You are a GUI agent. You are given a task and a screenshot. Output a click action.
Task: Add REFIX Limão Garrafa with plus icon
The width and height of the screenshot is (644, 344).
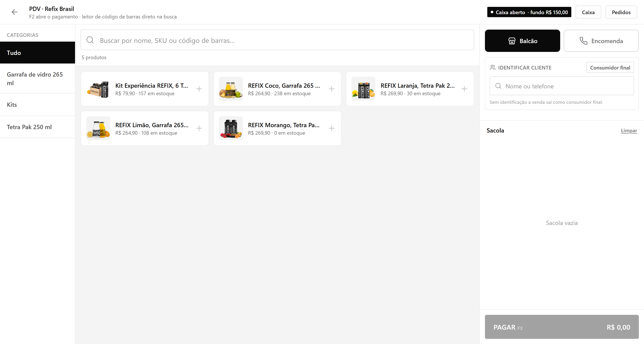pyautogui.click(x=199, y=128)
